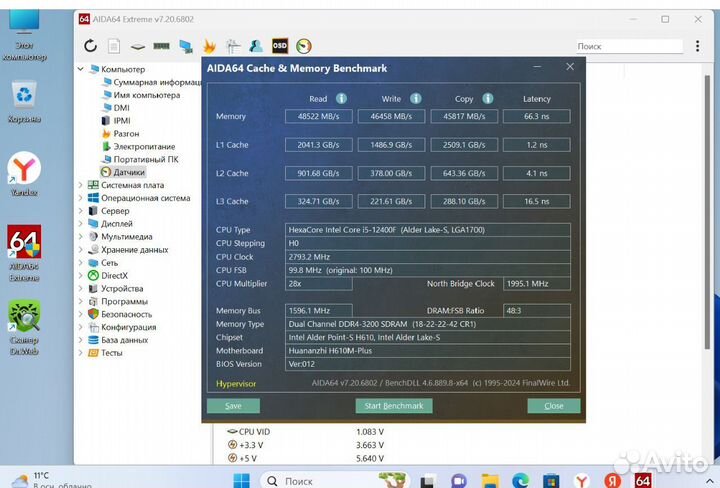The height and width of the screenshot is (488, 720).
Task: Open File Explorer from the taskbar
Action: pos(490,480)
